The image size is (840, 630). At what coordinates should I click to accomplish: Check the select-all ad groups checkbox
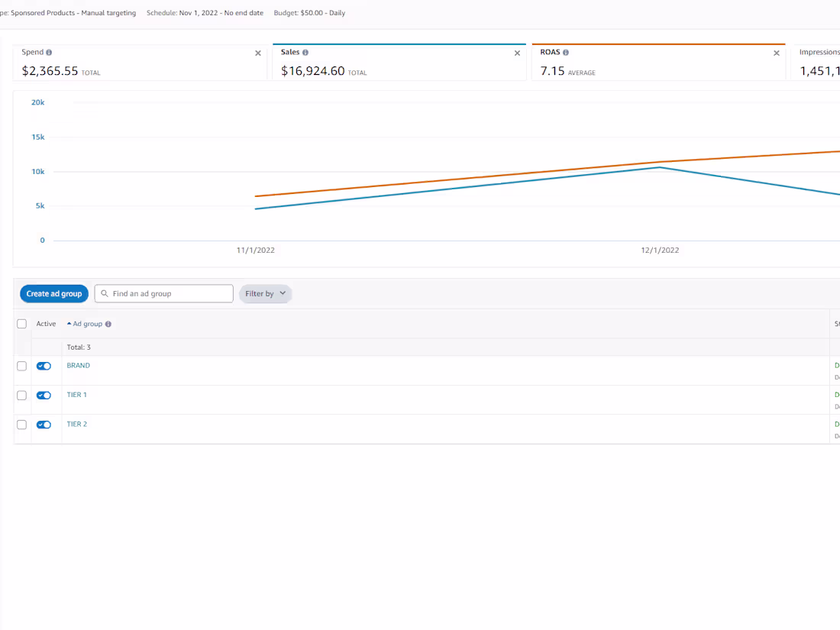[21, 323]
